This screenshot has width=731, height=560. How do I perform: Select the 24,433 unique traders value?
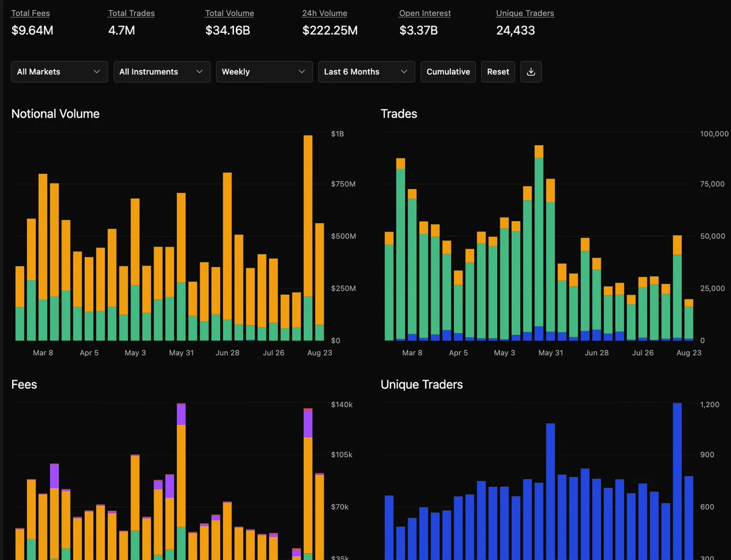click(x=515, y=30)
